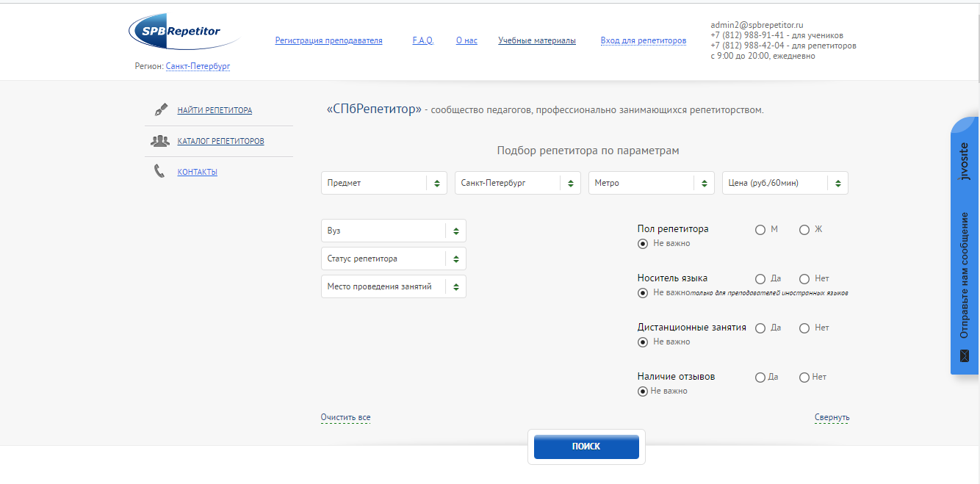Screen dimensions: 980x484
Task: Select Да for Носитель языка
Action: click(x=760, y=279)
